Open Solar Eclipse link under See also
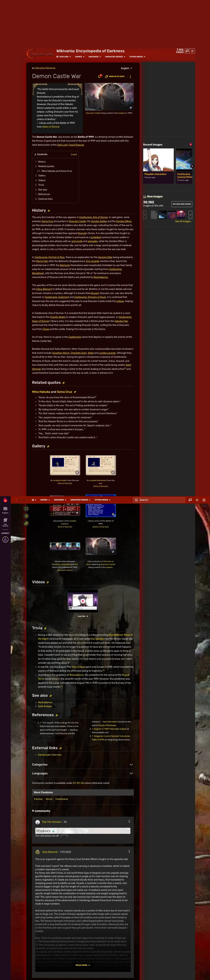 coord(45,706)
